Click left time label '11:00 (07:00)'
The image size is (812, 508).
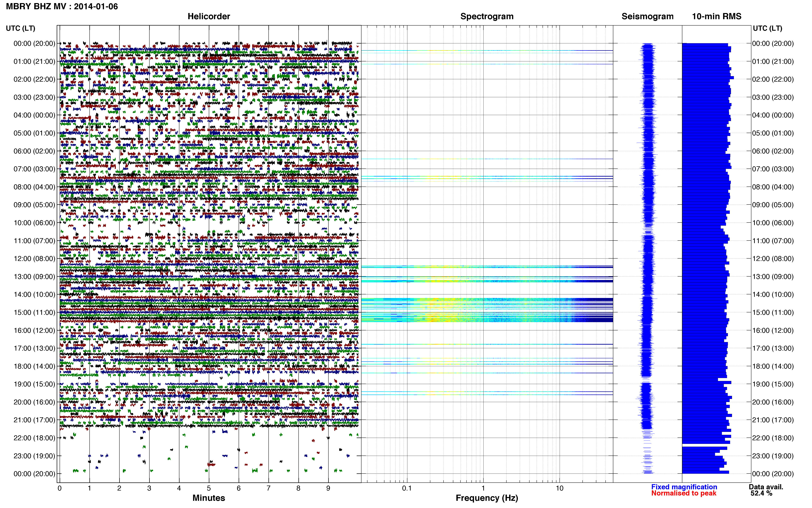34,241
